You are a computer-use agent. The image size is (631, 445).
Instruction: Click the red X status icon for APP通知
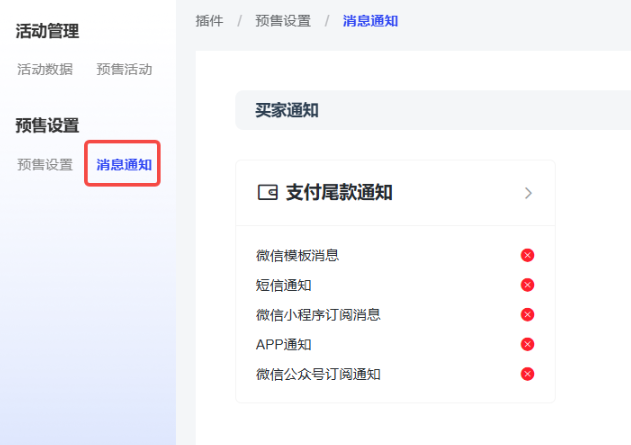click(528, 345)
